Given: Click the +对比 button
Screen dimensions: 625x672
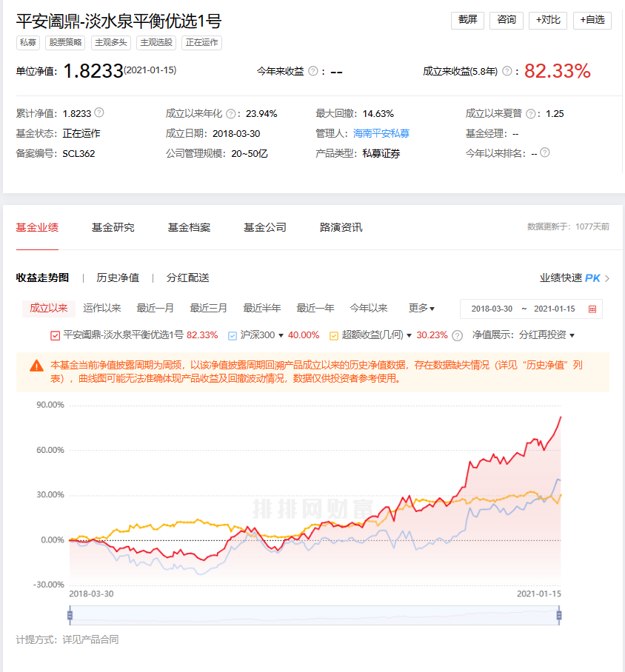Looking at the screenshot, I should (548, 20).
